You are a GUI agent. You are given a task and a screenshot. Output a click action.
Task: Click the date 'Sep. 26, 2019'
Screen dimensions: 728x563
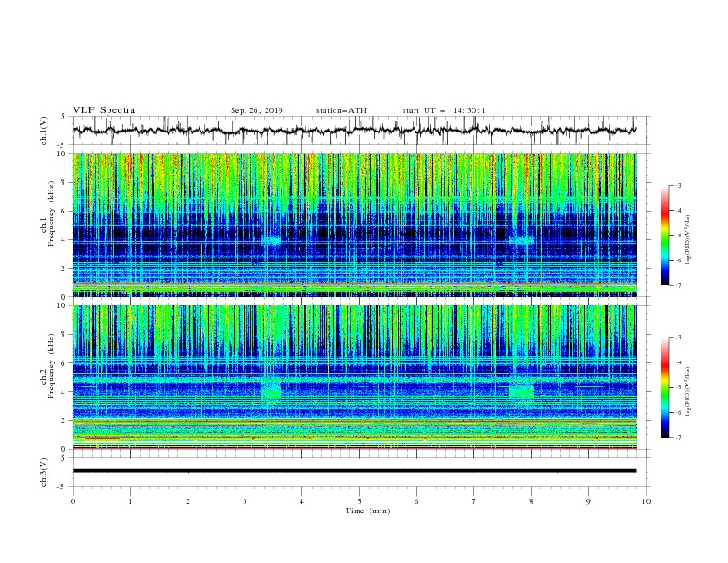[256, 110]
